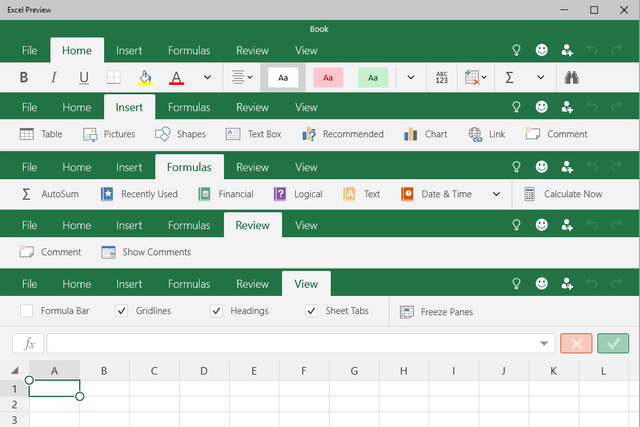The width and height of the screenshot is (640, 427).
Task: Open Recommended charts
Action: pos(343,134)
